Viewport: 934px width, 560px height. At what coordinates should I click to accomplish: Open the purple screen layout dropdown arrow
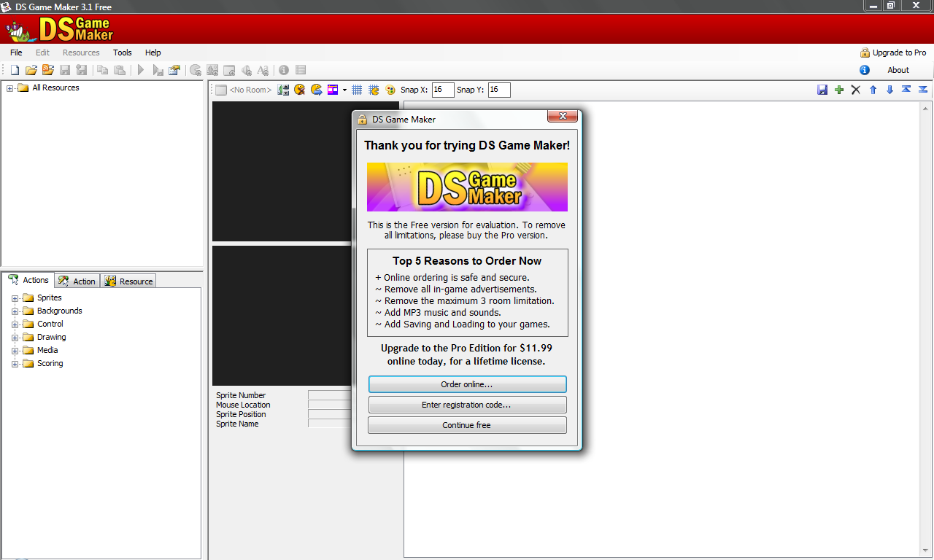[344, 90]
